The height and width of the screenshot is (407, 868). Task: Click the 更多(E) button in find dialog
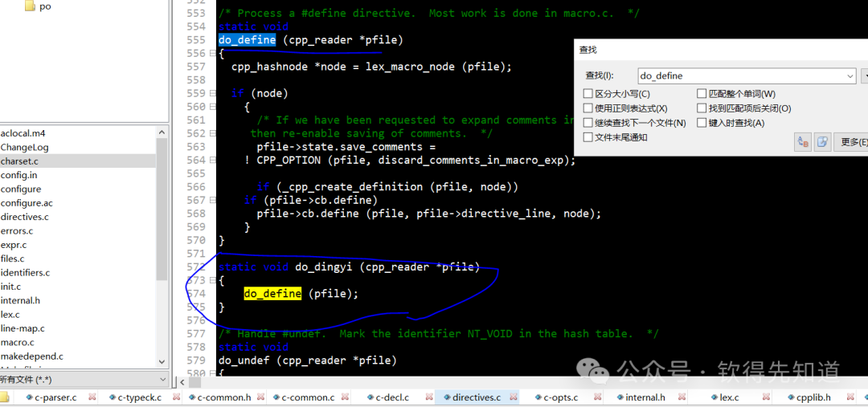tap(852, 142)
